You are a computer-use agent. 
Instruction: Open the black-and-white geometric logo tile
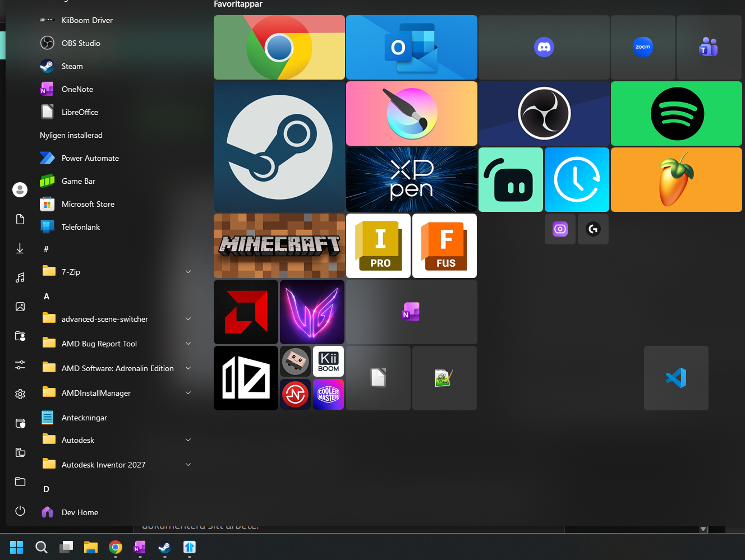246,378
